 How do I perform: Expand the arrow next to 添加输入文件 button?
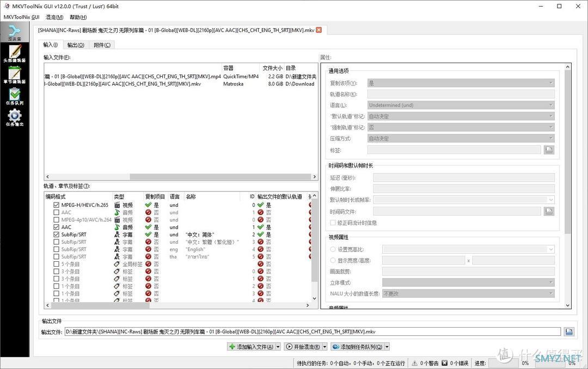(x=278, y=347)
